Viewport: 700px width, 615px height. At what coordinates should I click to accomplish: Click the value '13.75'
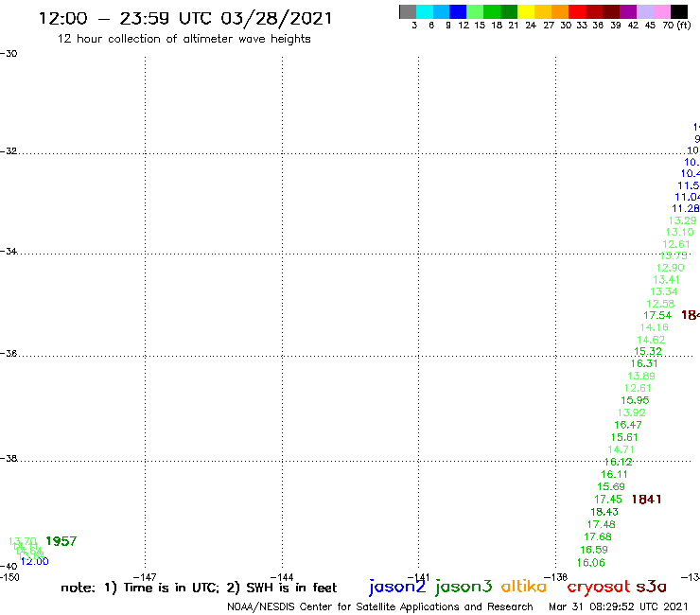click(674, 255)
